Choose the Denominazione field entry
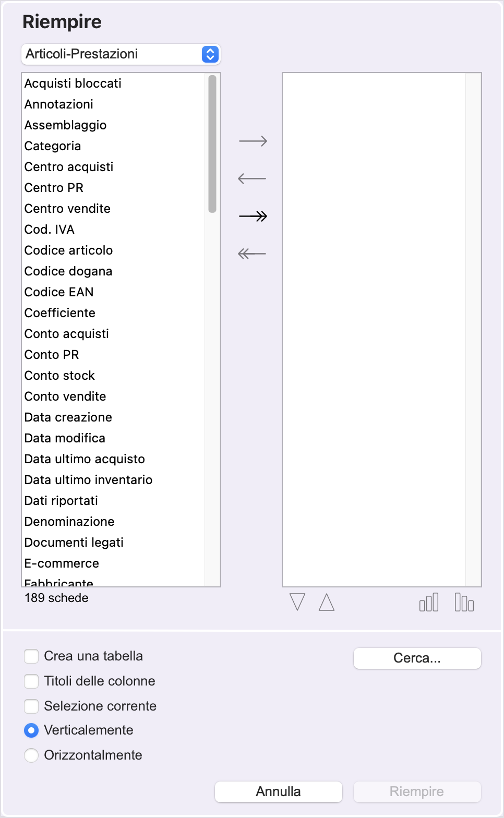The image size is (504, 818). (x=69, y=522)
